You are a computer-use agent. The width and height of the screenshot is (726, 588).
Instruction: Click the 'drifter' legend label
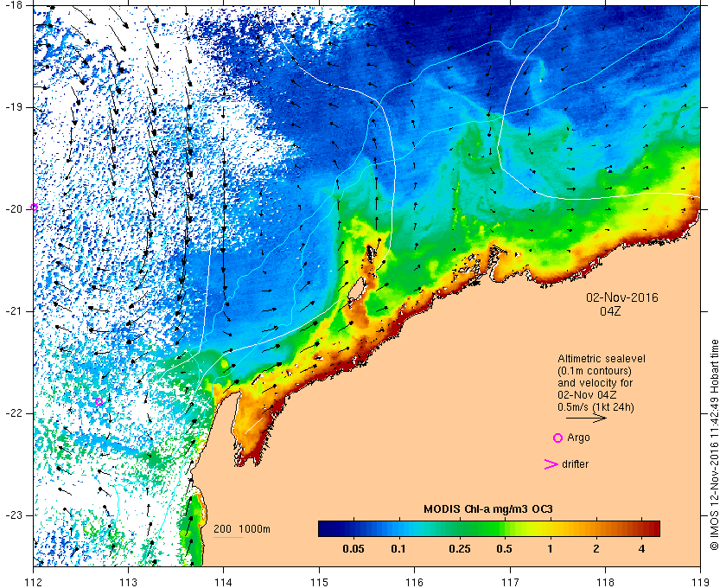(575, 464)
